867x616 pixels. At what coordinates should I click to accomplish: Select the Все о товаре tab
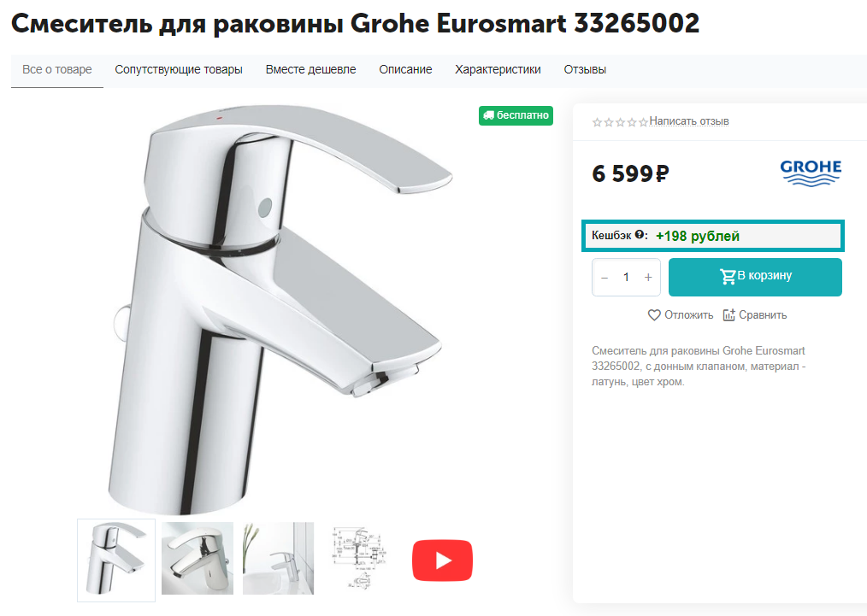[57, 69]
